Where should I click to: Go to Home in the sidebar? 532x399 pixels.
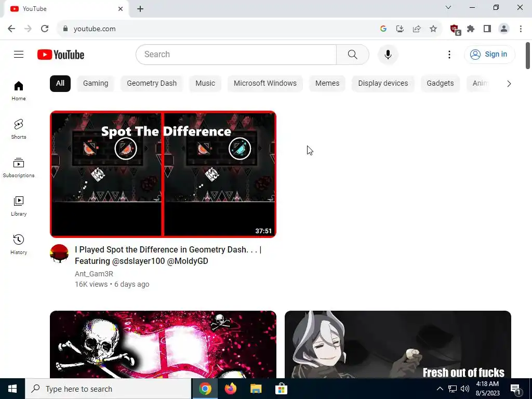click(x=19, y=91)
